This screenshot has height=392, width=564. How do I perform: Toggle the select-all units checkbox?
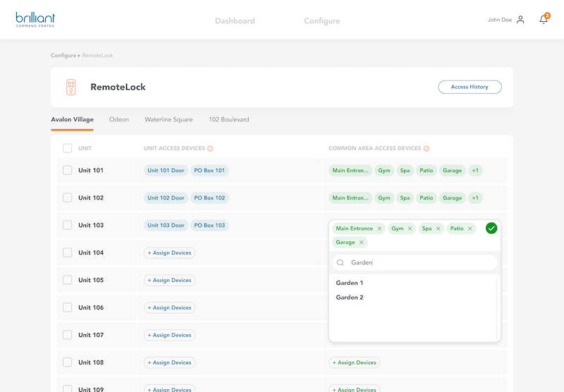click(67, 148)
